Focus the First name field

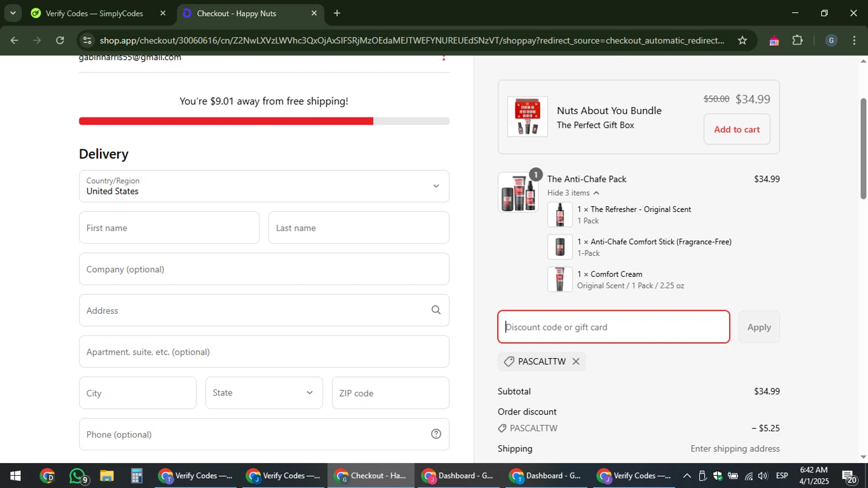[x=169, y=228]
